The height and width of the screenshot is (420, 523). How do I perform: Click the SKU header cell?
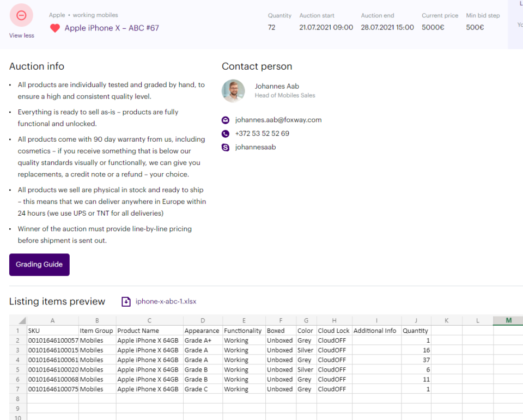coord(53,331)
